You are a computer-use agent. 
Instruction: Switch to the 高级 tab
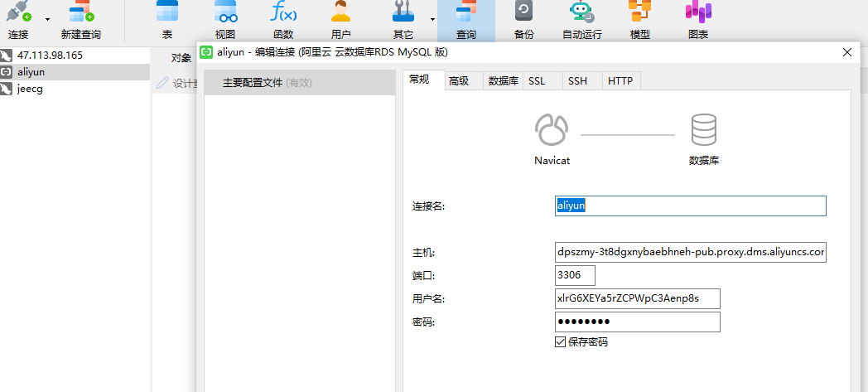pos(464,81)
